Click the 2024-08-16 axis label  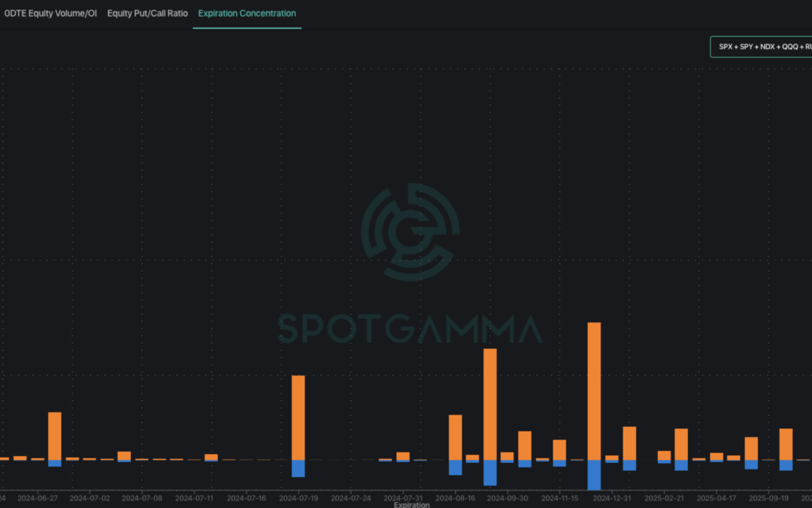[455, 498]
